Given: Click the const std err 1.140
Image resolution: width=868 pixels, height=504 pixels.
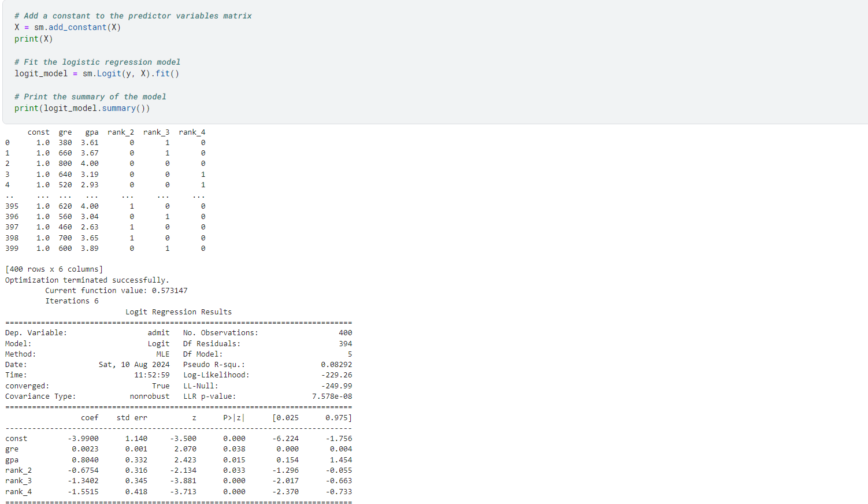Looking at the screenshot, I should [x=136, y=439].
